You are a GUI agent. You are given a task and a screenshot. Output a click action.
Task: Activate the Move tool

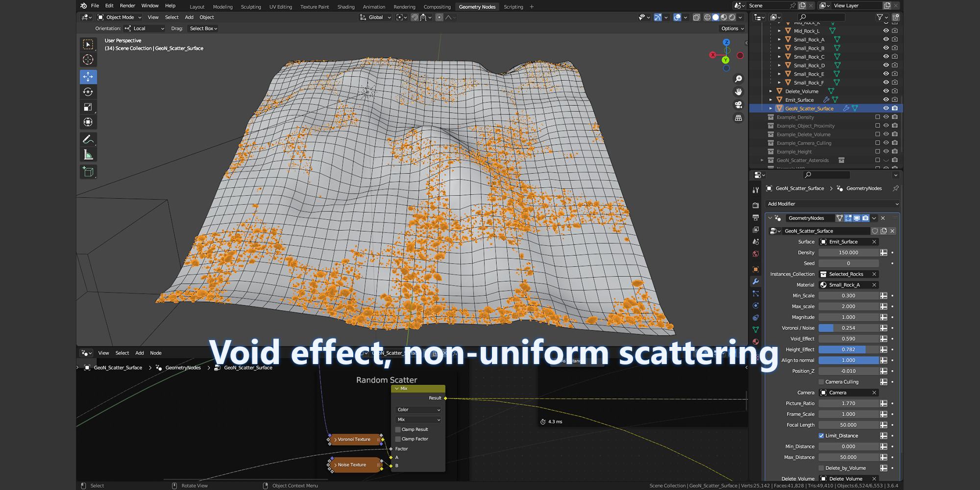coord(88,77)
